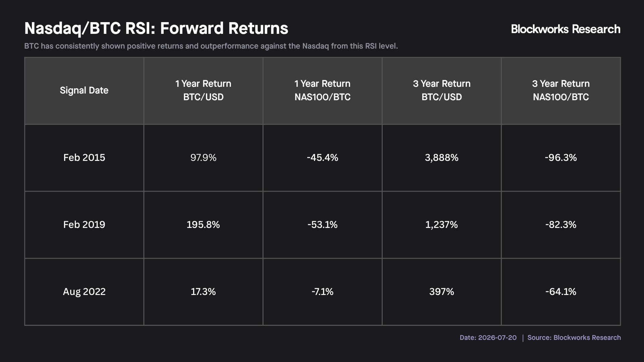Select the 97.9% return cell
The image size is (644, 362).
click(203, 158)
